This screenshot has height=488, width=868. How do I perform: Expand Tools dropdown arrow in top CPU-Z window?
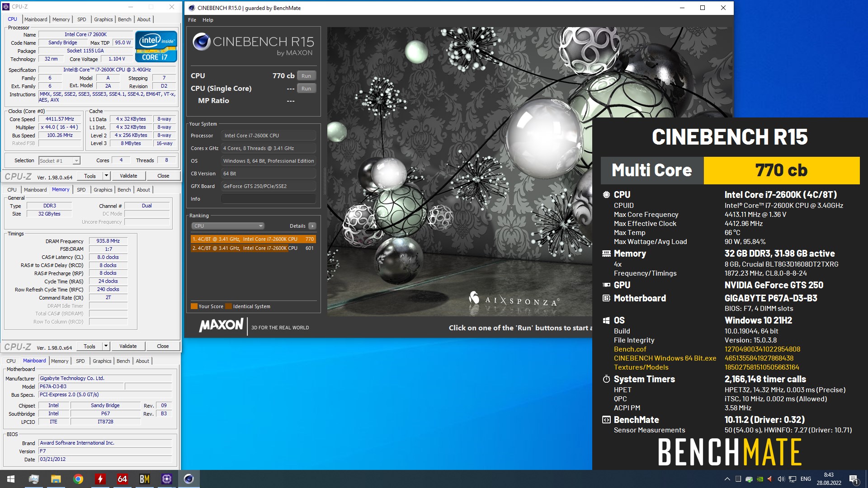point(106,176)
